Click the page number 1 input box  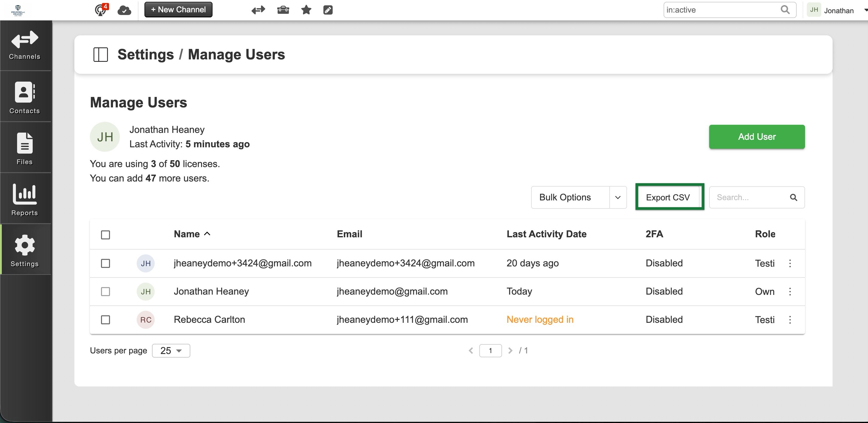click(x=490, y=351)
